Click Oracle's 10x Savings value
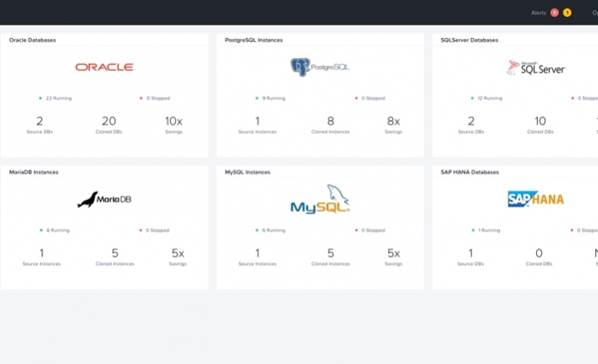 click(174, 125)
